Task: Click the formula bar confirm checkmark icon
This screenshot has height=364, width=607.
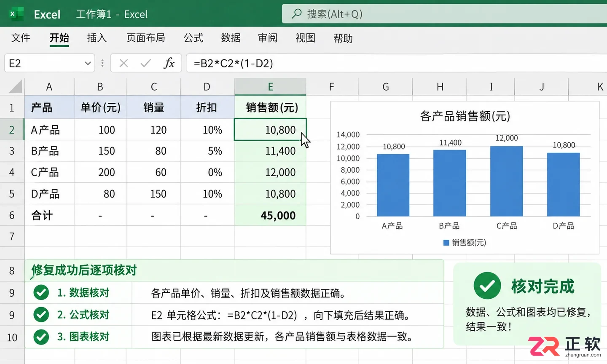Action: [x=146, y=63]
